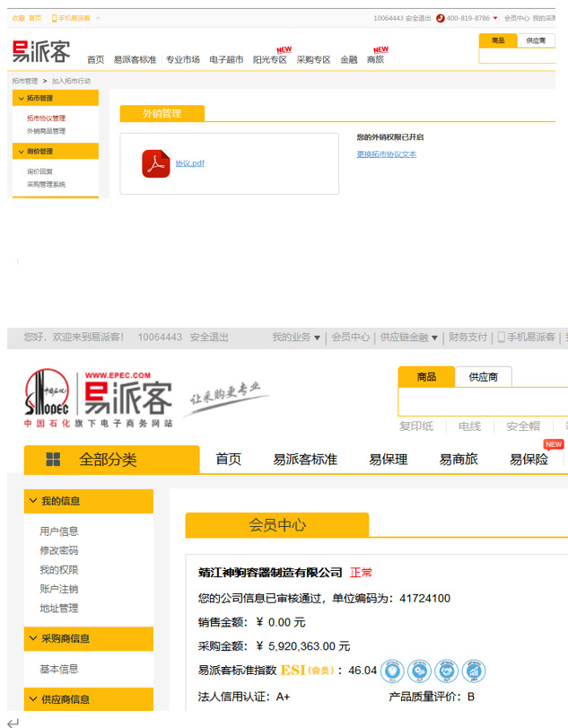Open 采购专区 in the navigation
This screenshot has width=568, height=728.
[x=313, y=59]
